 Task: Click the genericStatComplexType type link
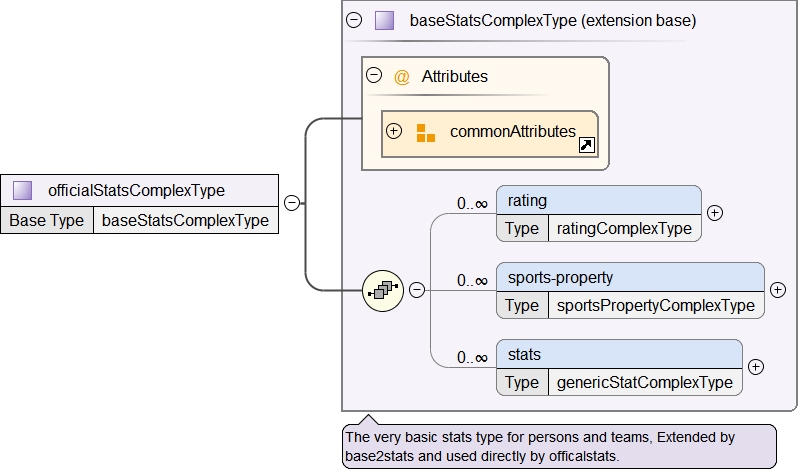point(645,382)
